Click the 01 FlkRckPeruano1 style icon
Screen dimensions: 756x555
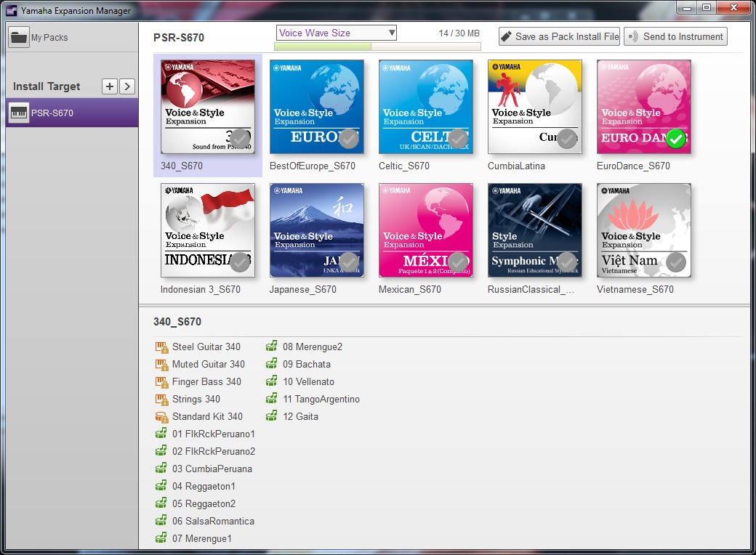pyautogui.click(x=161, y=434)
